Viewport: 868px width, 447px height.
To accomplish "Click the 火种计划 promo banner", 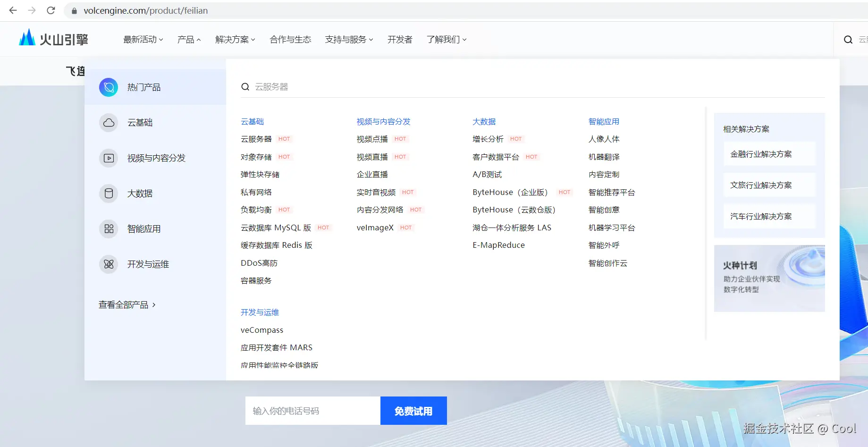I will 769,278.
